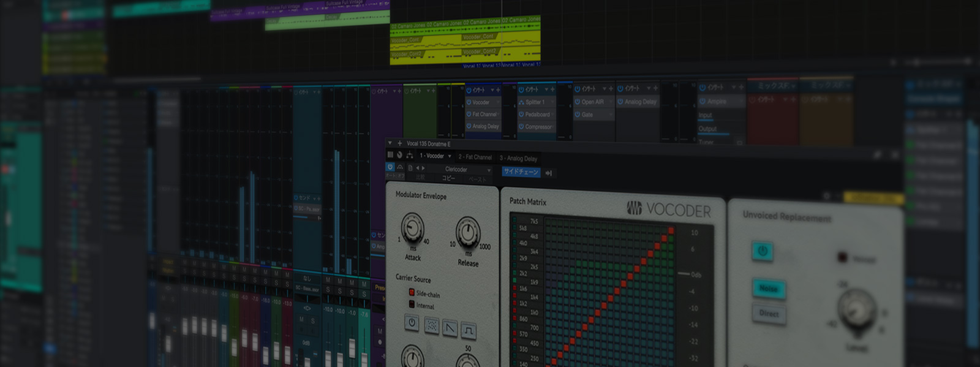Switch to the 2 - Fat Channel tab
980x367 pixels.
[475, 157]
